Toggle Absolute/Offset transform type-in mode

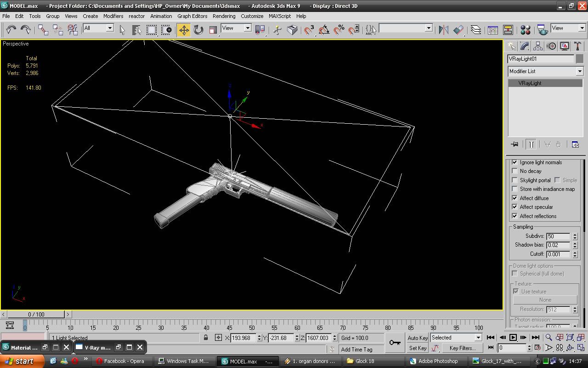[x=218, y=338]
